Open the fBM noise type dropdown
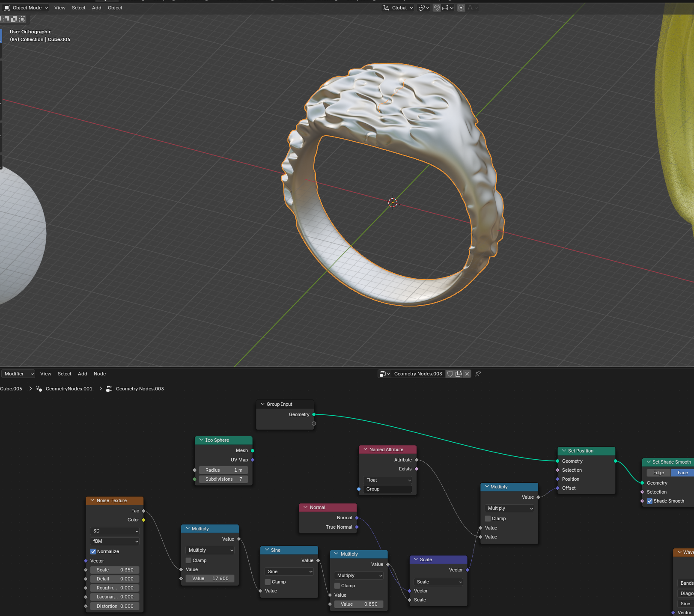Image resolution: width=694 pixels, height=616 pixels. (115, 541)
